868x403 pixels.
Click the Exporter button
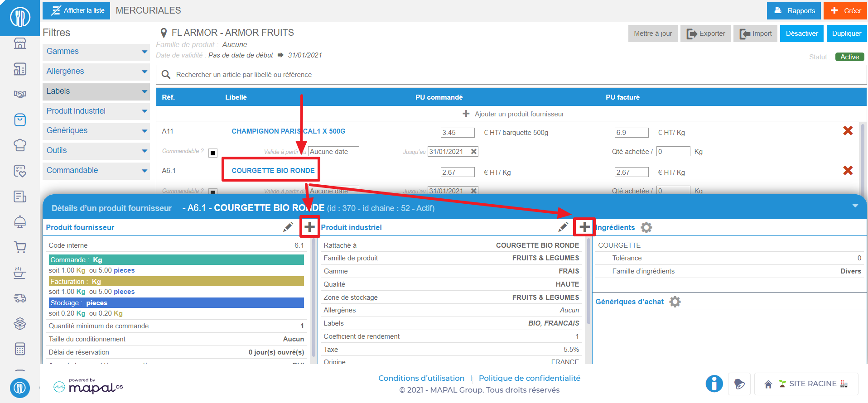coord(705,34)
